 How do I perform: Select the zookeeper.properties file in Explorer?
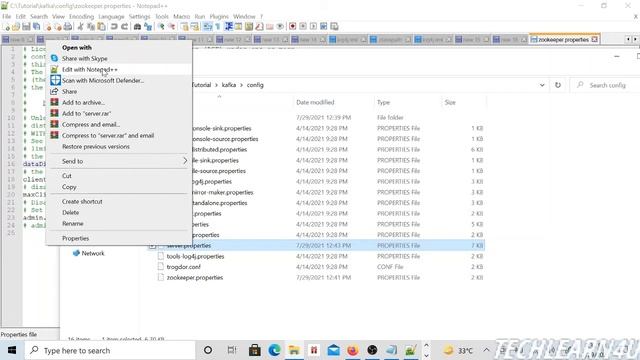(x=195, y=278)
